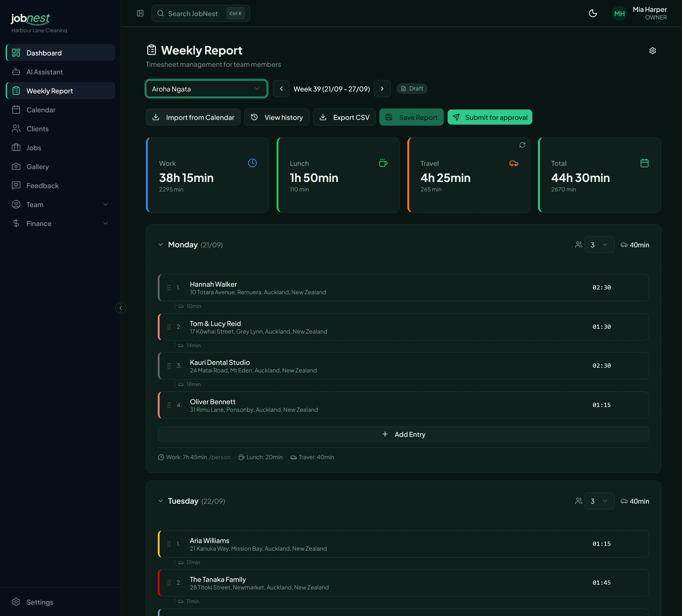The height and width of the screenshot is (616, 682).
Task: Click the team size icon on Monday
Action: [579, 245]
